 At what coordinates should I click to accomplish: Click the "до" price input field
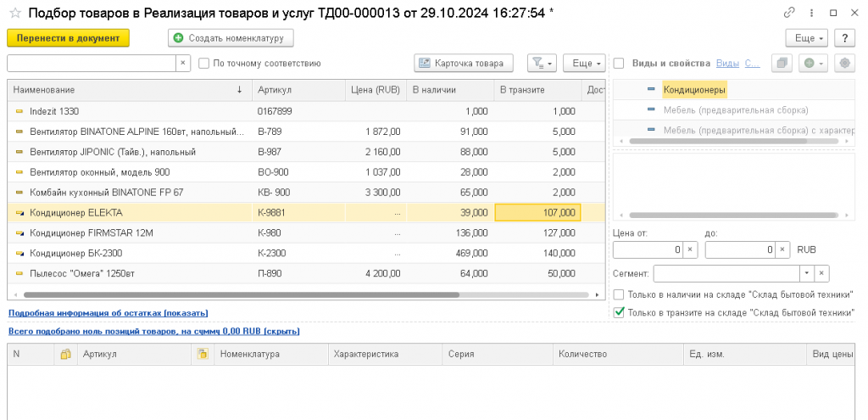(x=740, y=250)
